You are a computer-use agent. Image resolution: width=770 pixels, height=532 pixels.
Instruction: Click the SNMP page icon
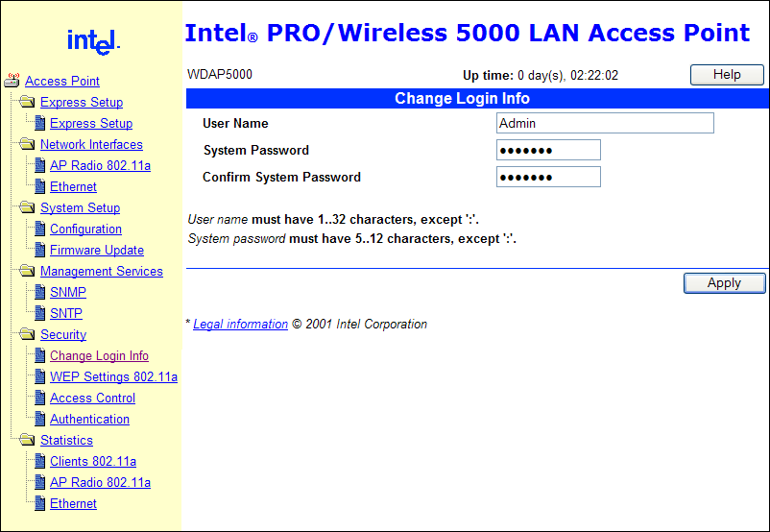point(39,292)
